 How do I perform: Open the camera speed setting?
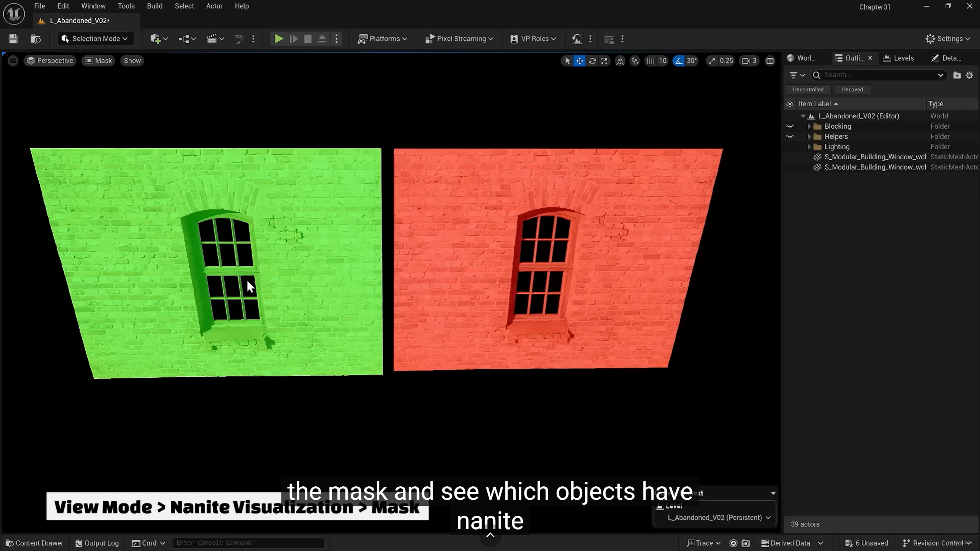749,61
